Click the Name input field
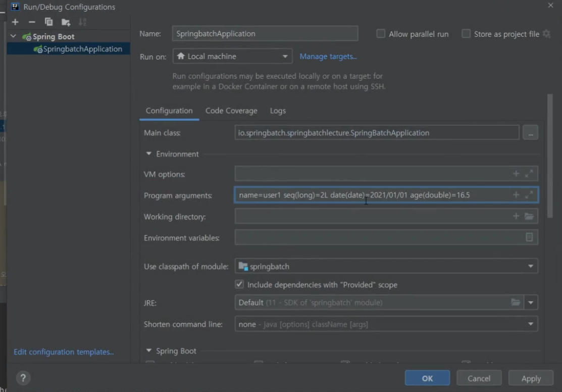Screen dimensions: 562x392 265,33
